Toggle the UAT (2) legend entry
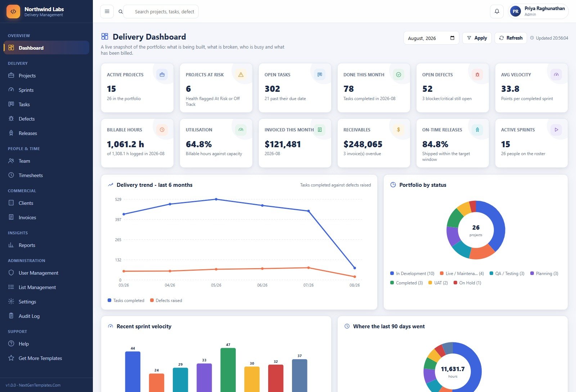The height and width of the screenshot is (392, 576). coord(438,283)
